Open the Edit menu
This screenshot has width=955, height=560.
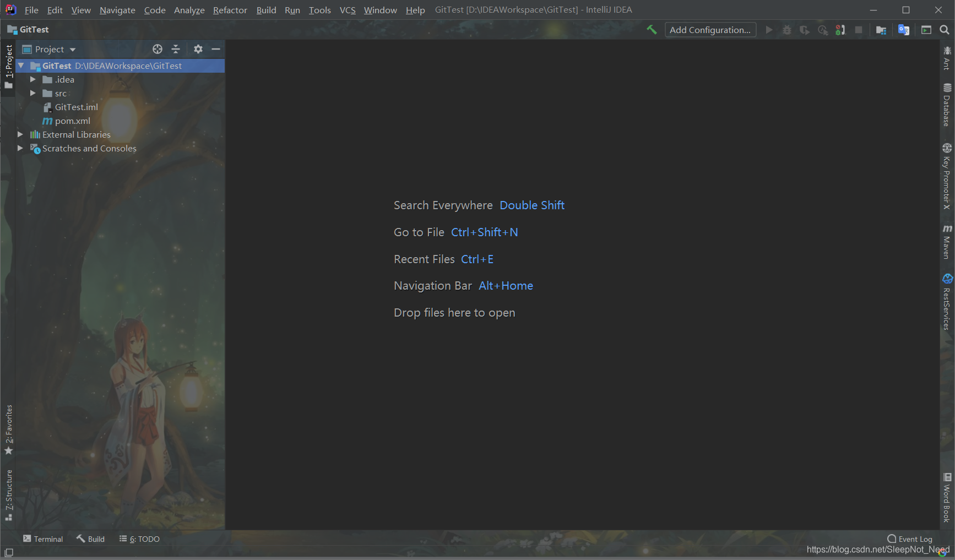click(55, 10)
